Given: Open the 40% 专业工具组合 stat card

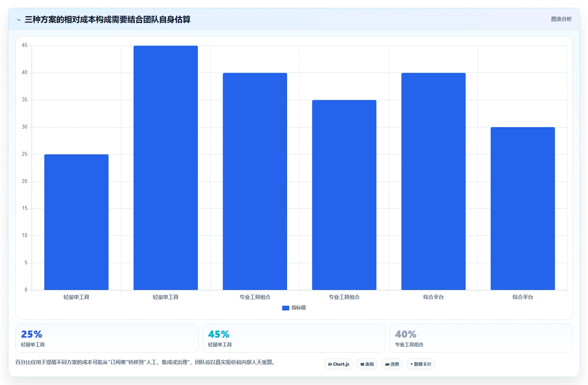Looking at the screenshot, I should (481, 338).
